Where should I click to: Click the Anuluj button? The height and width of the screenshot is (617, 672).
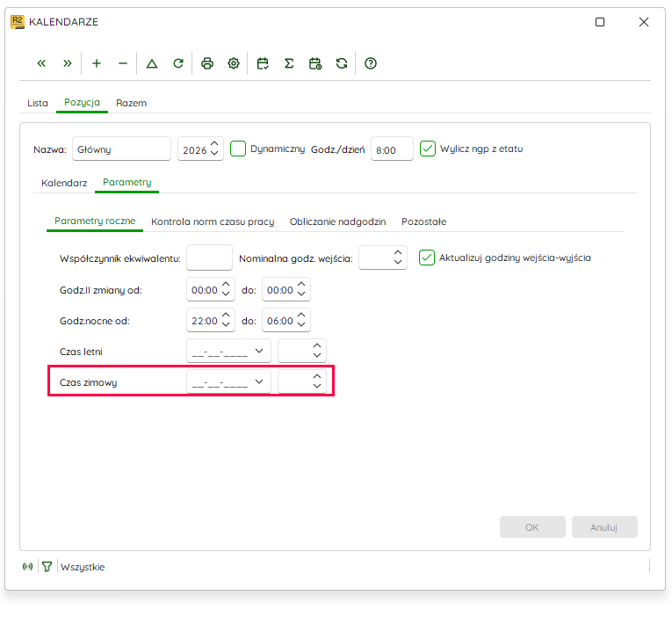click(604, 527)
